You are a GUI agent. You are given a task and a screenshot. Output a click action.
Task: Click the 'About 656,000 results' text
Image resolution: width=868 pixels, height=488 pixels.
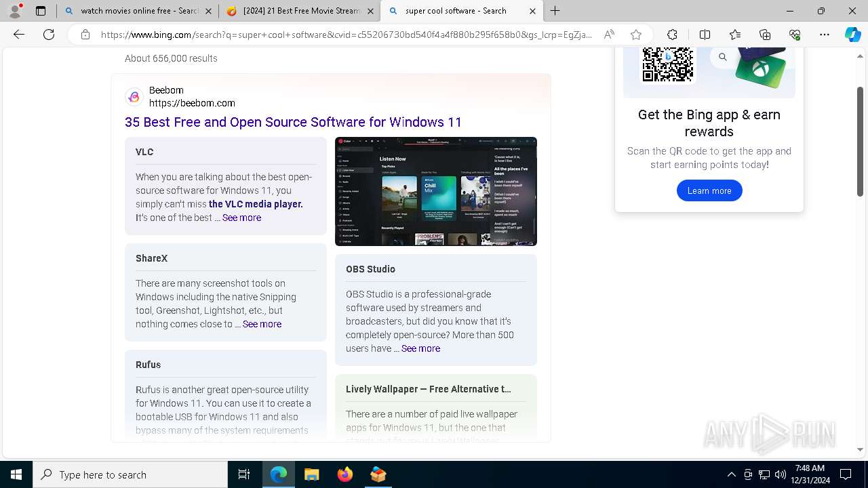(x=171, y=58)
